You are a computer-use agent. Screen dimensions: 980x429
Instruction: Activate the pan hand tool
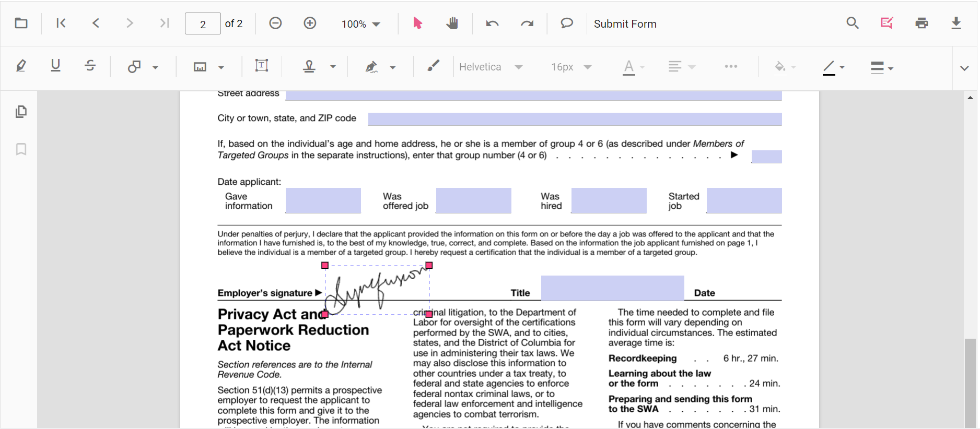click(452, 23)
